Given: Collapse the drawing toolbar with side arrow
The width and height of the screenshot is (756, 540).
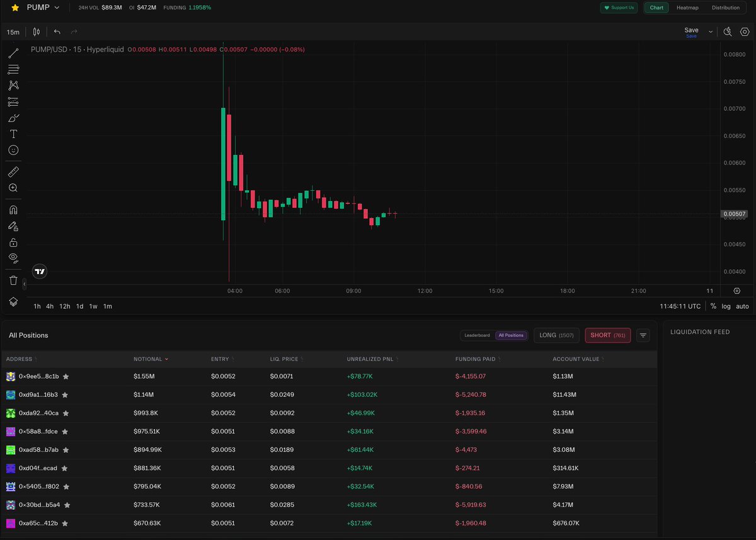Looking at the screenshot, I should pyautogui.click(x=25, y=285).
